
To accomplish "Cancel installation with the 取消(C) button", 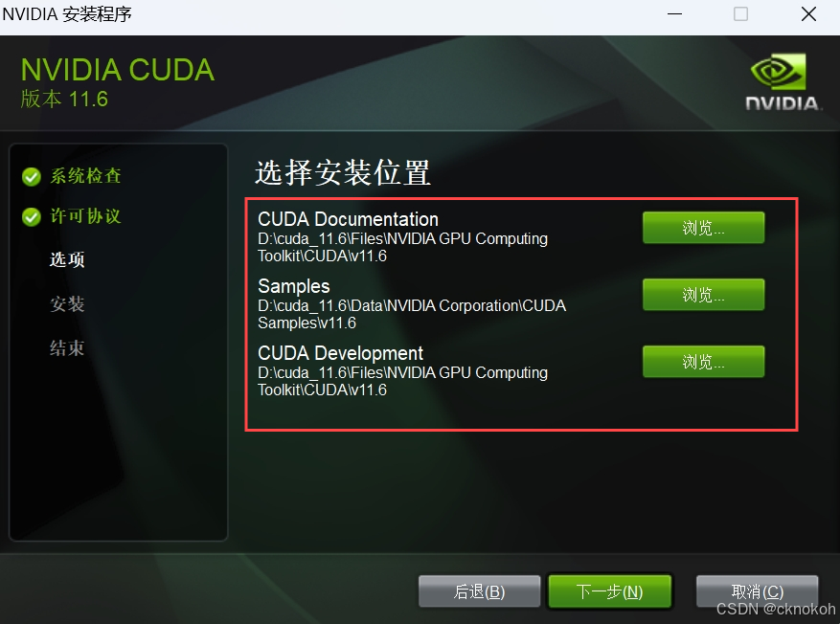I will (757, 591).
